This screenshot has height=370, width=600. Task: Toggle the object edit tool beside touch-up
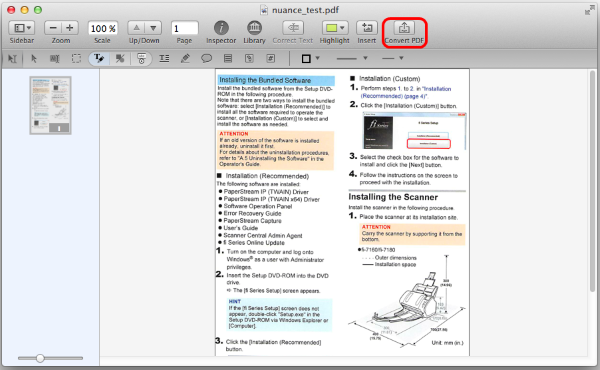point(141,59)
